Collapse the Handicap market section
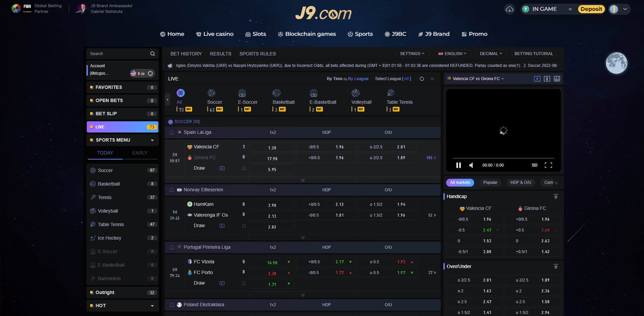Image resolution: width=644 pixels, height=316 pixels. pos(556,196)
